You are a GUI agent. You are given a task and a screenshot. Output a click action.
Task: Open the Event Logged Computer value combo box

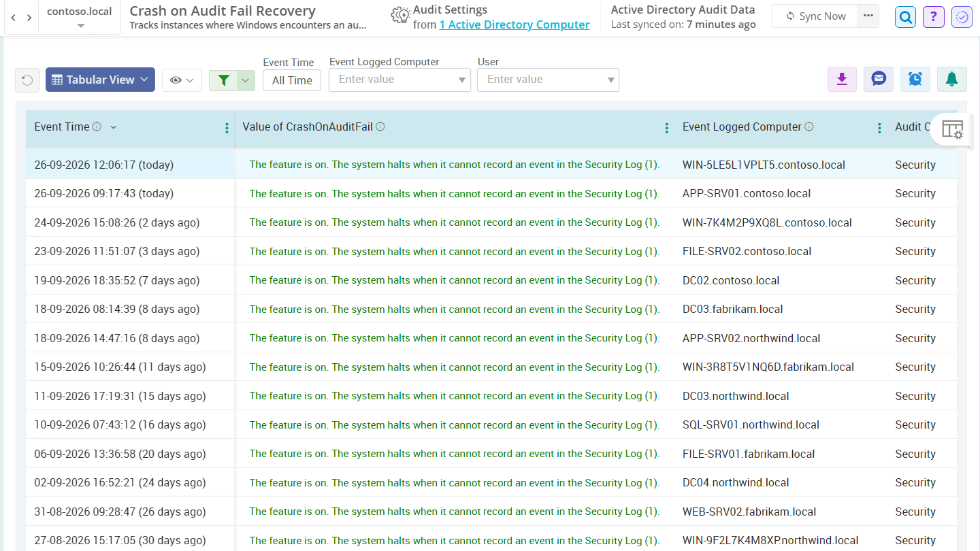click(399, 80)
